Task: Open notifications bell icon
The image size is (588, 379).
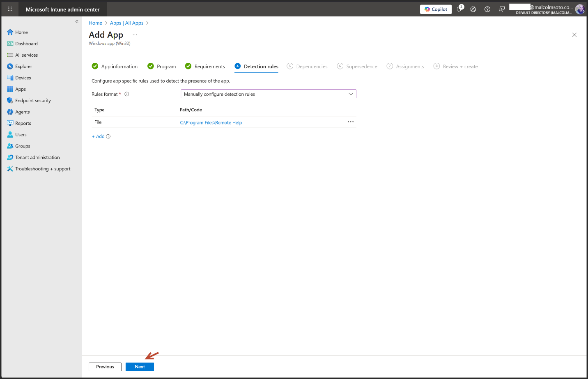Action: tap(459, 9)
